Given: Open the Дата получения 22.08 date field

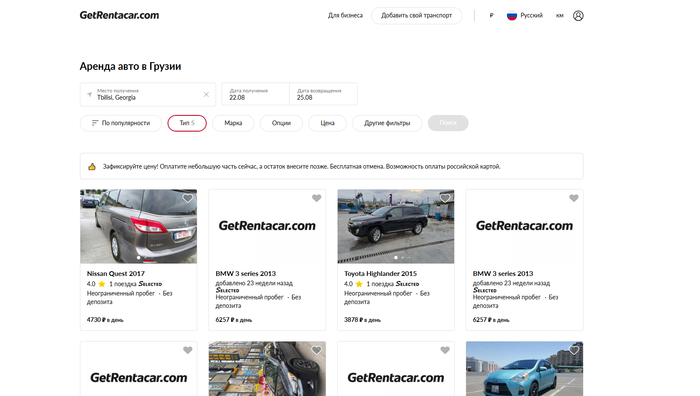Looking at the screenshot, I should point(256,94).
